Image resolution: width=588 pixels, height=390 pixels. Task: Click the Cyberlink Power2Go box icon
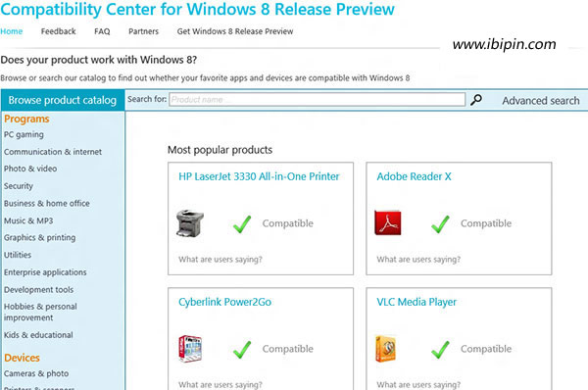(190, 349)
